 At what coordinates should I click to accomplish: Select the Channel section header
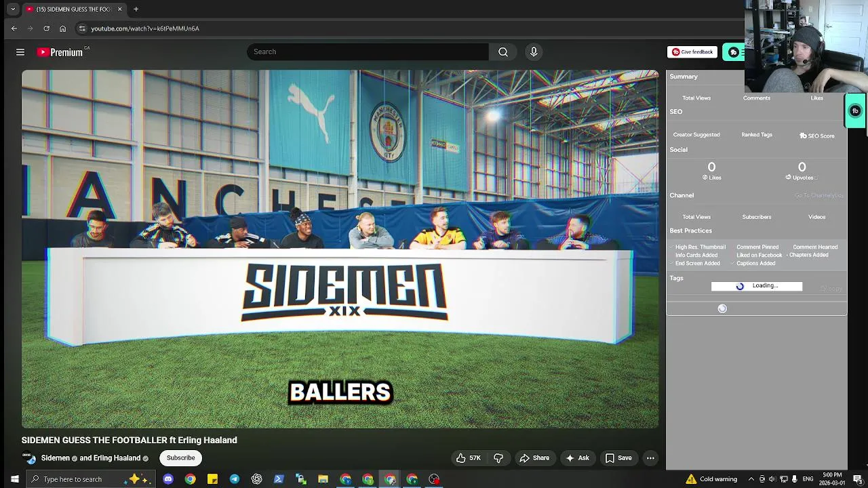pos(682,195)
